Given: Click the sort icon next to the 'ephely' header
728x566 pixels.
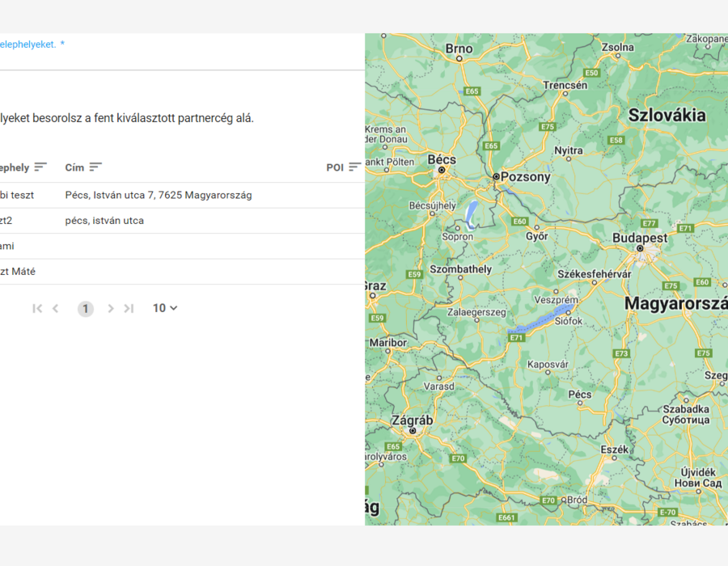Looking at the screenshot, I should [40, 167].
